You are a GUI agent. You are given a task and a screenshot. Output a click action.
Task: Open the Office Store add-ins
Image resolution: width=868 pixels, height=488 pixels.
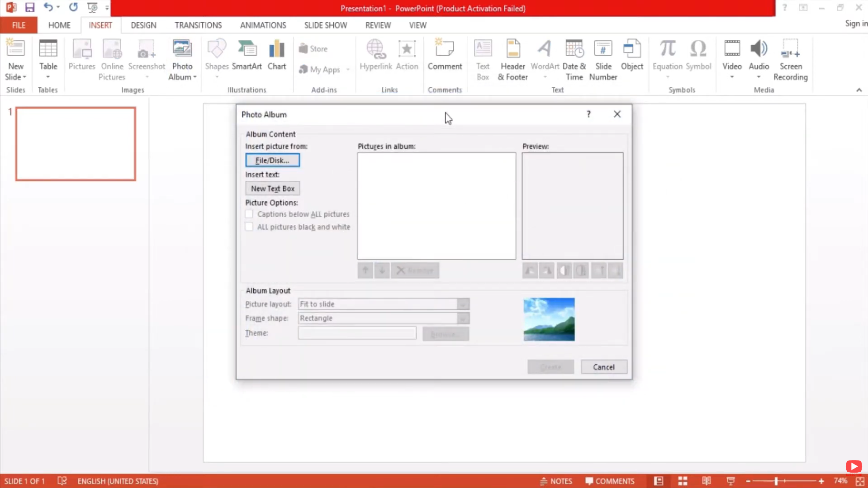pyautogui.click(x=313, y=48)
